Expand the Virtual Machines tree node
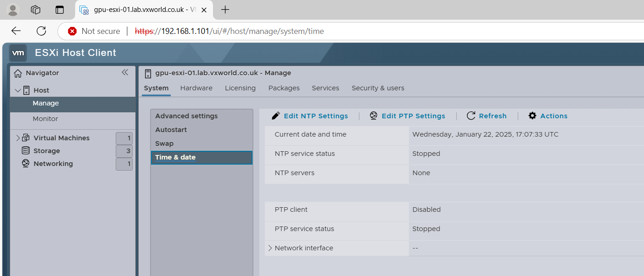644x276 pixels. [x=18, y=138]
